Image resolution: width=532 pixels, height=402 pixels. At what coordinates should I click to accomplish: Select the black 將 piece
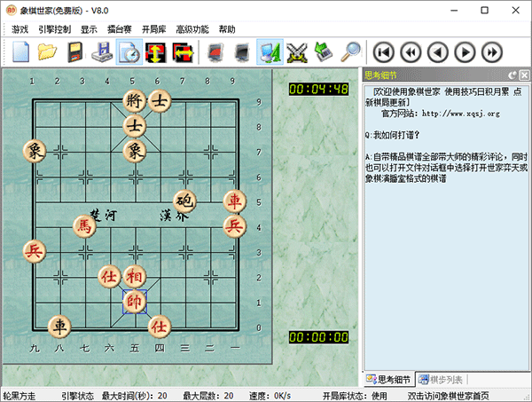(135, 100)
